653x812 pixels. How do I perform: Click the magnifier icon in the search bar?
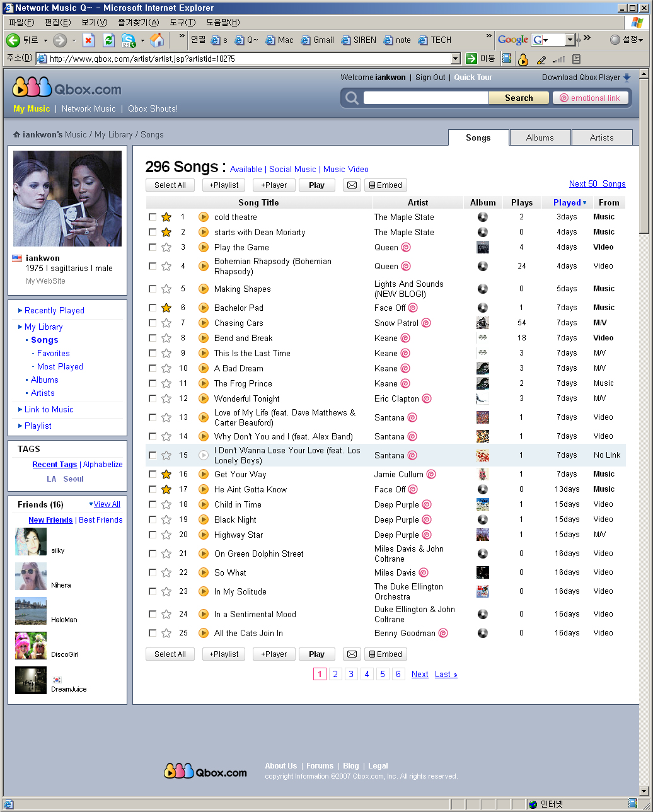352,98
